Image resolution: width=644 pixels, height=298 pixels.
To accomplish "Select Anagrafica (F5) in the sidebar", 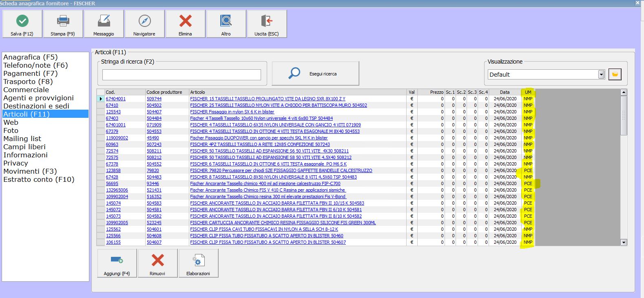I will point(31,57).
